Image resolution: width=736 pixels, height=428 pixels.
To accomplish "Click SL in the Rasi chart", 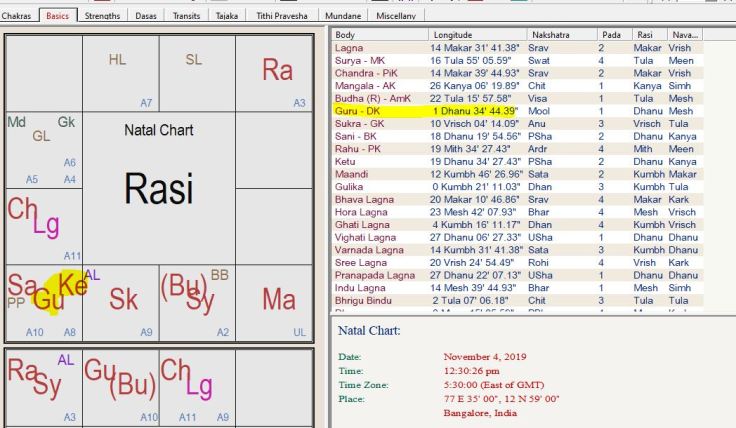I will [x=193, y=60].
